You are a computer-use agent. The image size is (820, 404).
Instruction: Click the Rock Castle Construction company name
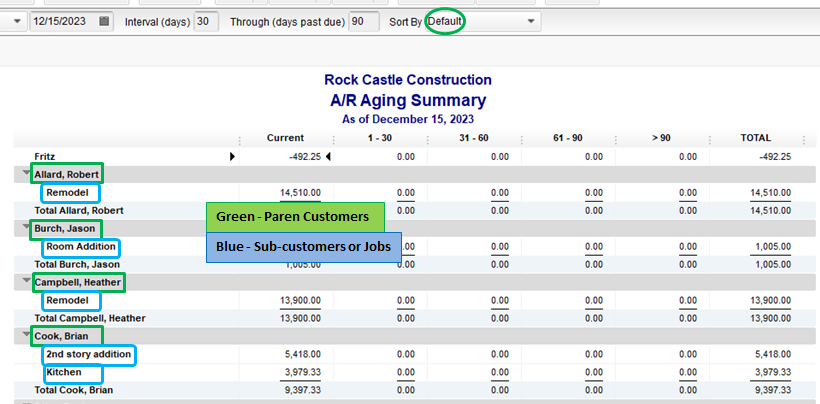point(408,80)
